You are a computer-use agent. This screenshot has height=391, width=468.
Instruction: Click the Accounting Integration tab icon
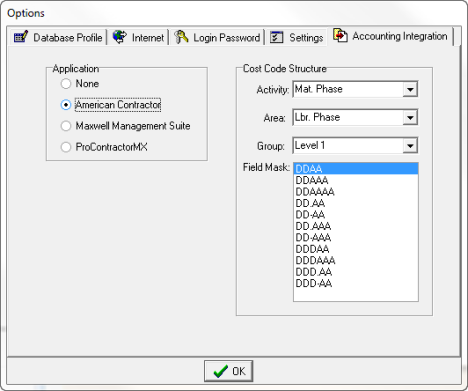tap(340, 35)
